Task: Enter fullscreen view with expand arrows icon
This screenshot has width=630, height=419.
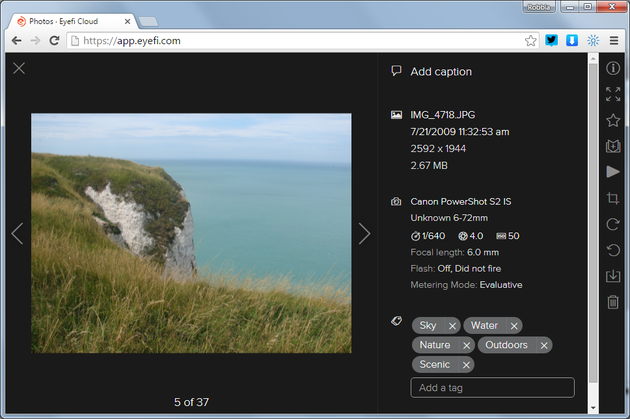Action: [x=613, y=94]
